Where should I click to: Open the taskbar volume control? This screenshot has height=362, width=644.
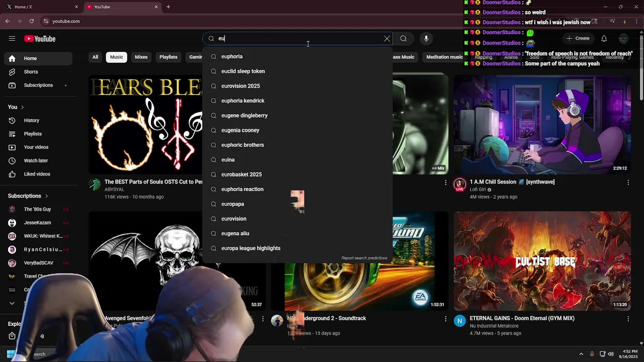(611, 354)
